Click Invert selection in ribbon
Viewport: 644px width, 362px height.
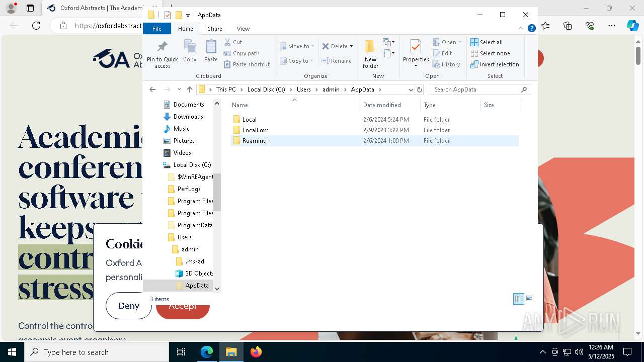click(495, 64)
